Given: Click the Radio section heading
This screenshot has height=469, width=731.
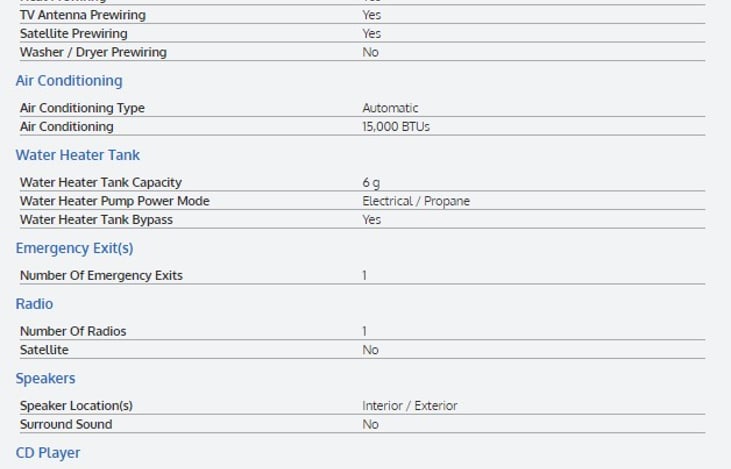Looking at the screenshot, I should pos(34,304).
